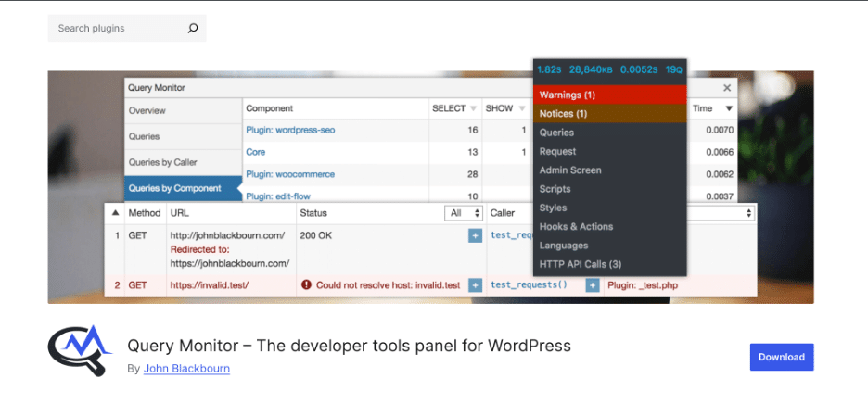Open Warnings (1) in dark menu
Image resolution: width=868 pixels, height=404 pixels.
coord(609,95)
